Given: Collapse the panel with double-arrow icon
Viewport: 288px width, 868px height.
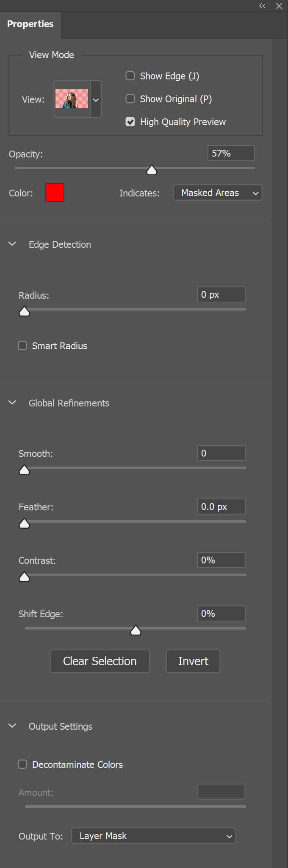Looking at the screenshot, I should point(262,6).
